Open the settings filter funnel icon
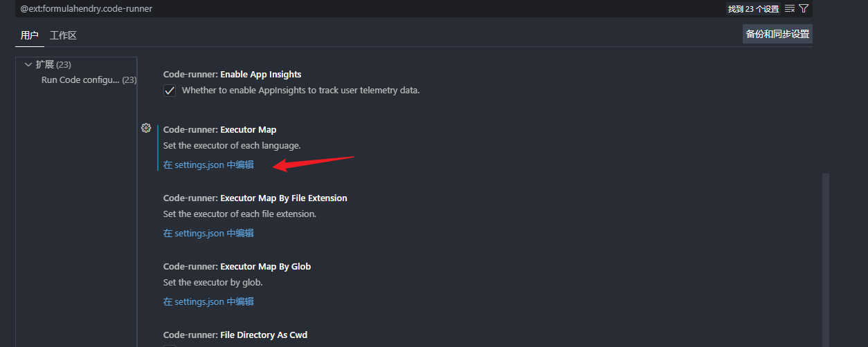 point(804,9)
